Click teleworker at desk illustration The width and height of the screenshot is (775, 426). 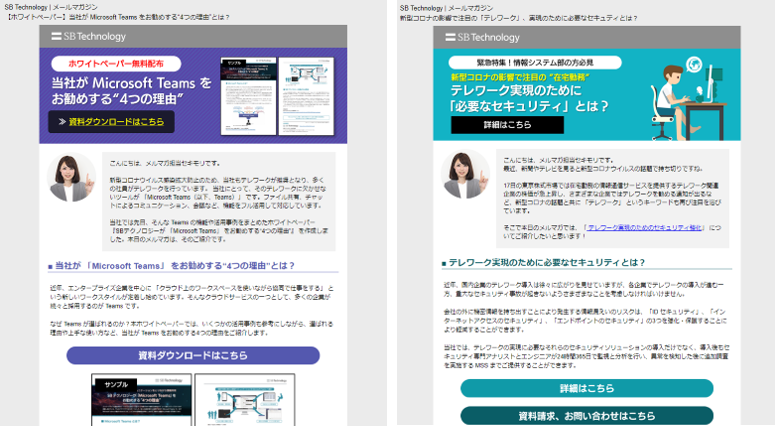[x=688, y=98]
